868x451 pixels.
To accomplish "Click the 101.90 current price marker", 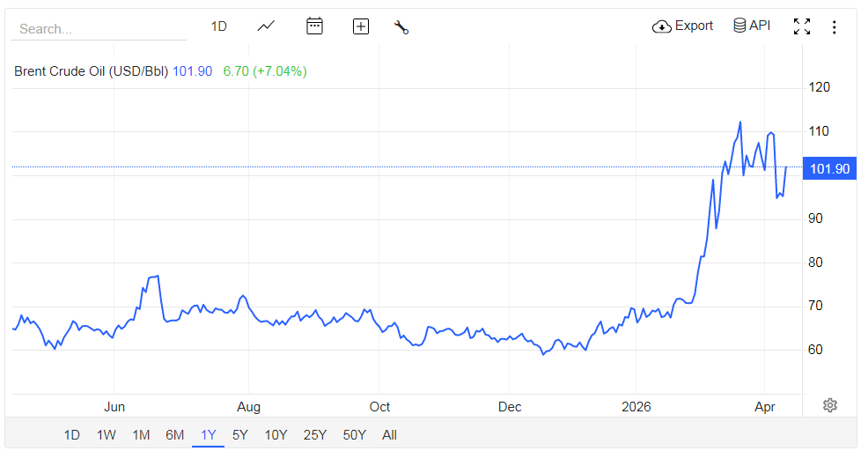I will click(829, 168).
